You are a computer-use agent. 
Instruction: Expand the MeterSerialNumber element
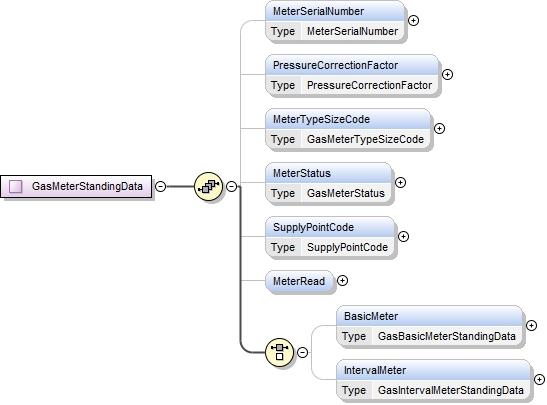(x=413, y=21)
